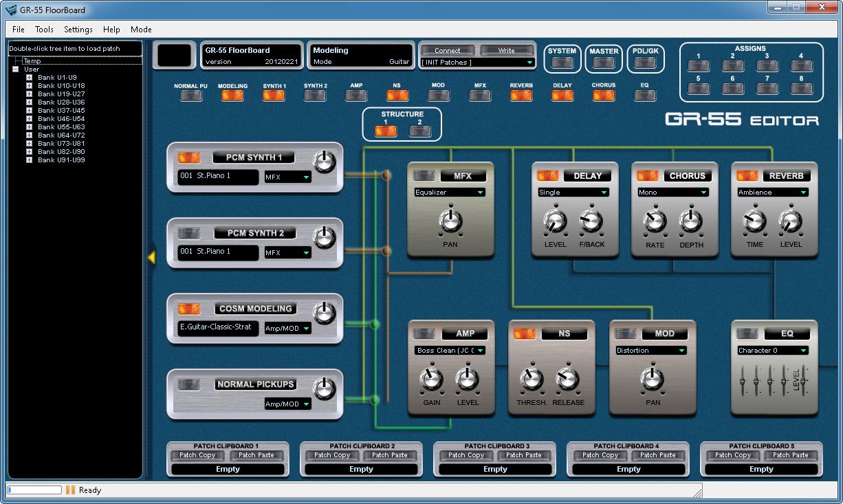Open the Settings menu
The image size is (843, 504).
78,30
